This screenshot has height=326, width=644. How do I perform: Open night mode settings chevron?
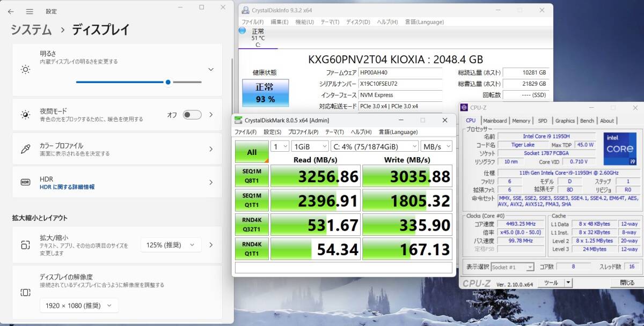[211, 115]
